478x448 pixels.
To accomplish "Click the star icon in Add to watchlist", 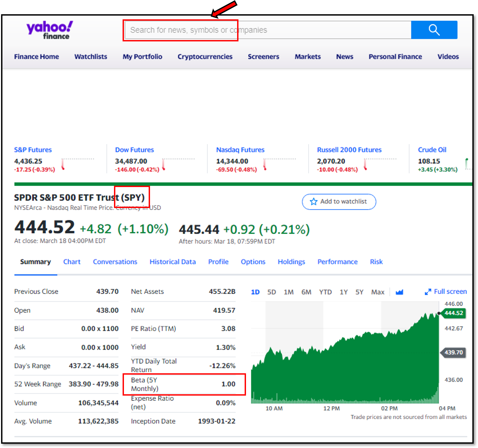I will pos(313,202).
